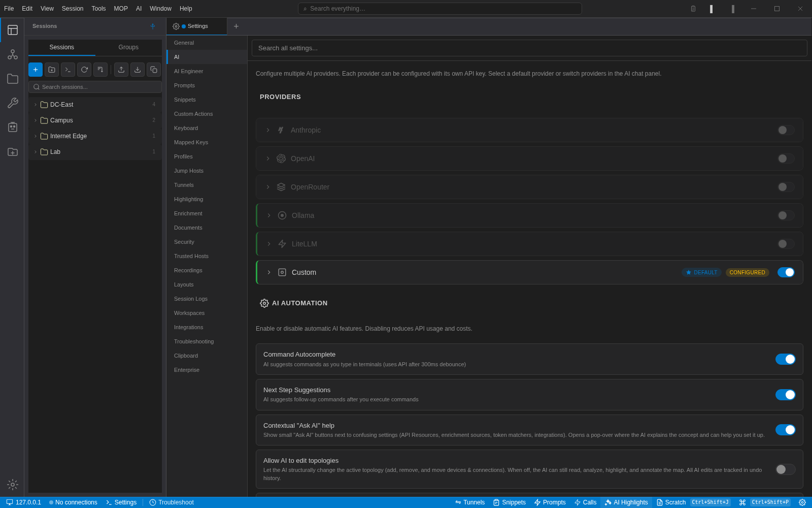Click the new folder icon in the sessions toolbar
Viewport: 812px width, 508px height.
click(x=52, y=70)
